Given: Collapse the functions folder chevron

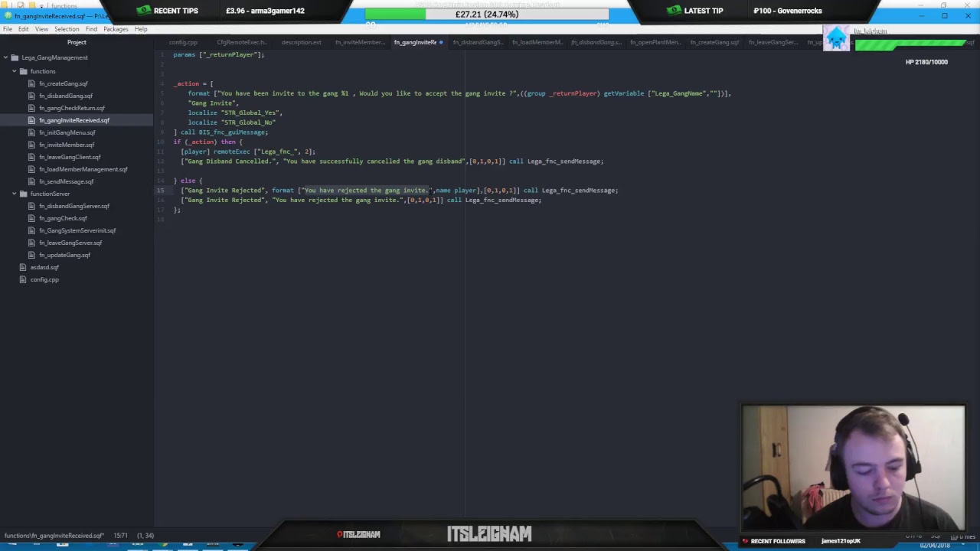Looking at the screenshot, I should tap(14, 71).
